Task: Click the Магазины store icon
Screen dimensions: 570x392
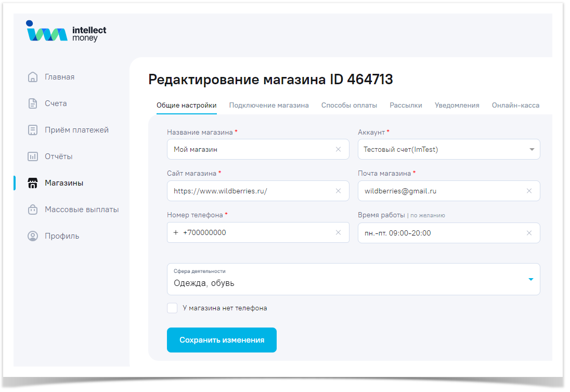Action: pyautogui.click(x=33, y=183)
